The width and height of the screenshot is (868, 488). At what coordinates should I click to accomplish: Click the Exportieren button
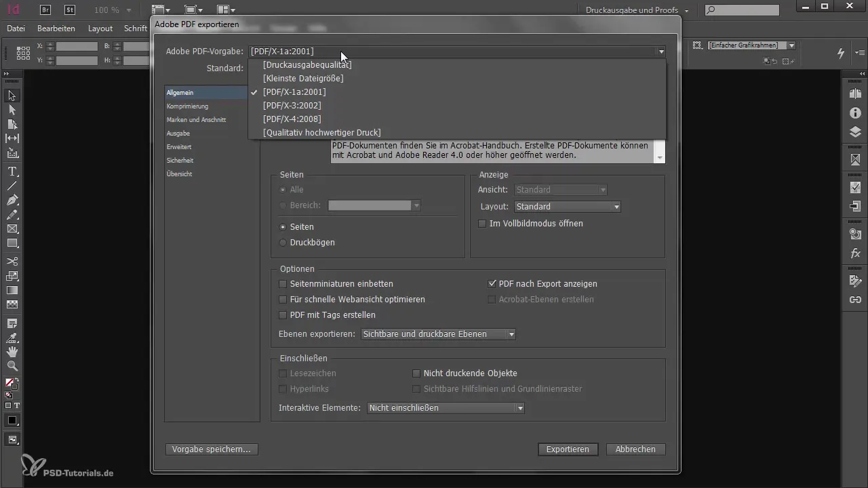568,449
